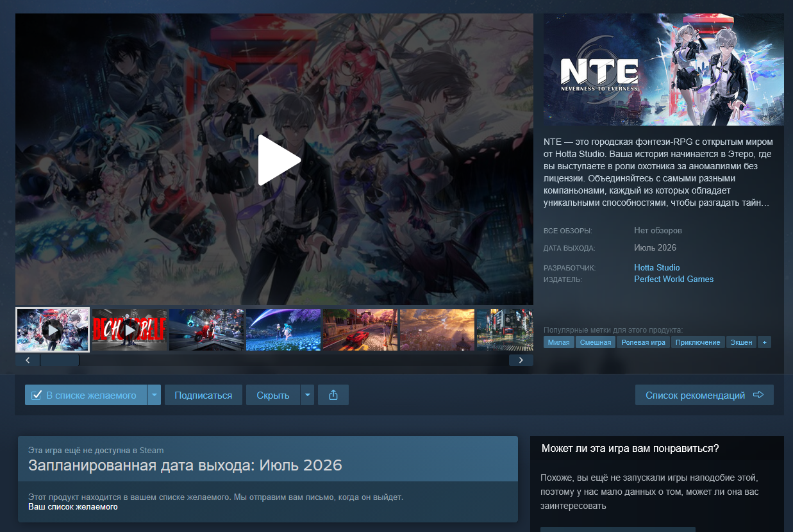Click the plus button to add tags
Viewport: 793px width, 532px height.
(764, 342)
